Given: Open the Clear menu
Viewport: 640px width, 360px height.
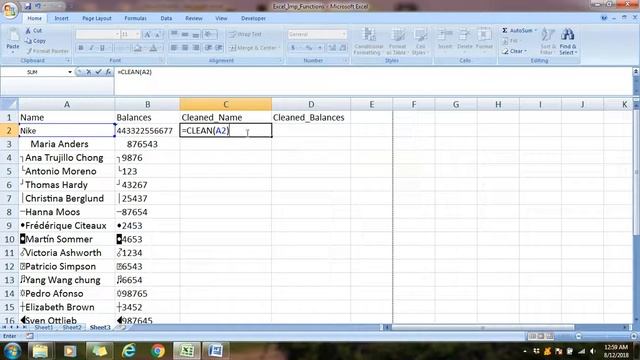Looking at the screenshot, I should [514, 51].
